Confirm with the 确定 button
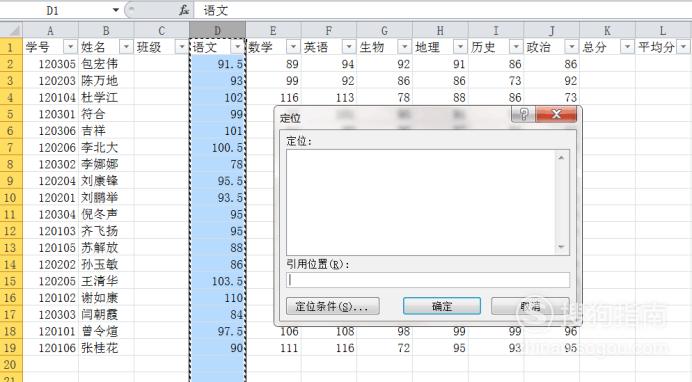The height and width of the screenshot is (382, 692). pyautogui.click(x=442, y=306)
